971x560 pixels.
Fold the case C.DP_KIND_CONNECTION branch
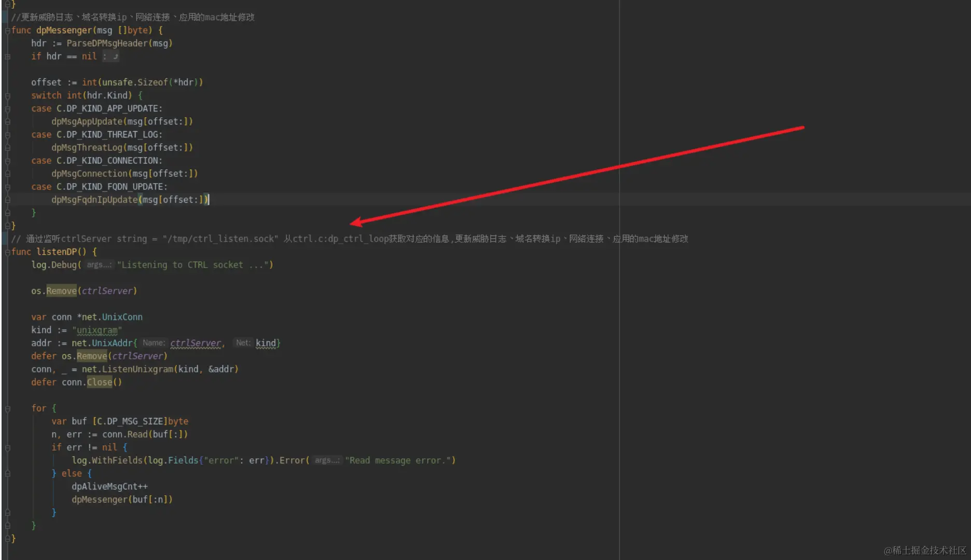tap(7, 161)
